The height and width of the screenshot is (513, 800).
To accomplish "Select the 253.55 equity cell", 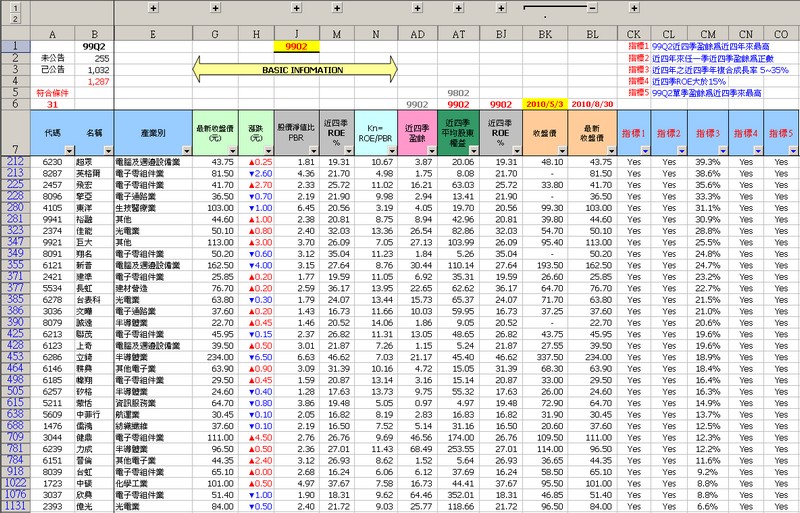I will [x=459, y=449].
